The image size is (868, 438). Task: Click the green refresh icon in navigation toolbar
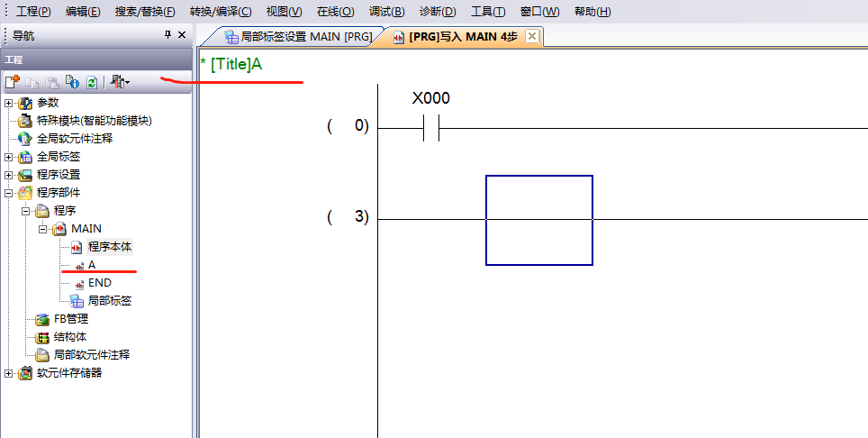91,82
